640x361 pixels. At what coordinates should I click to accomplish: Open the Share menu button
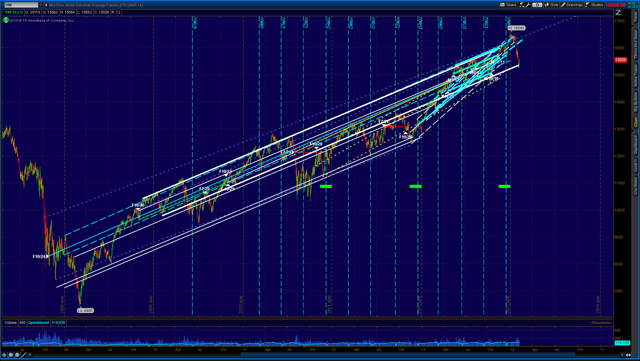[x=508, y=5]
